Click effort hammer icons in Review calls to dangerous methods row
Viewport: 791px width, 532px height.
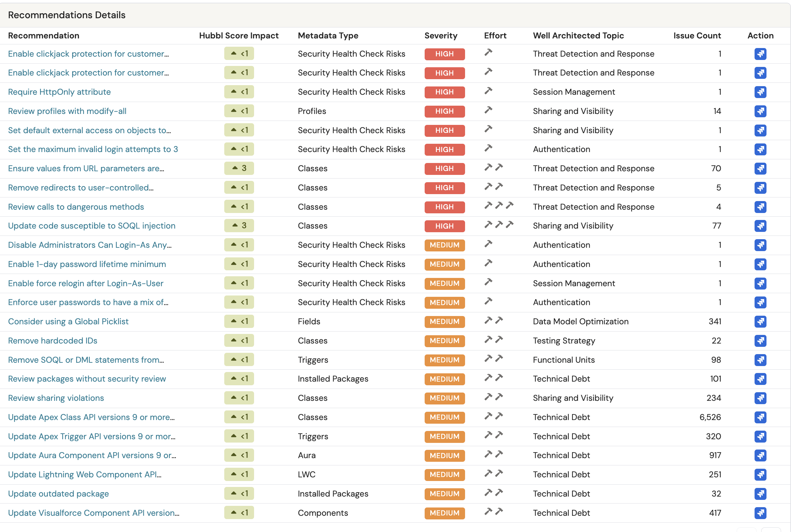498,206
